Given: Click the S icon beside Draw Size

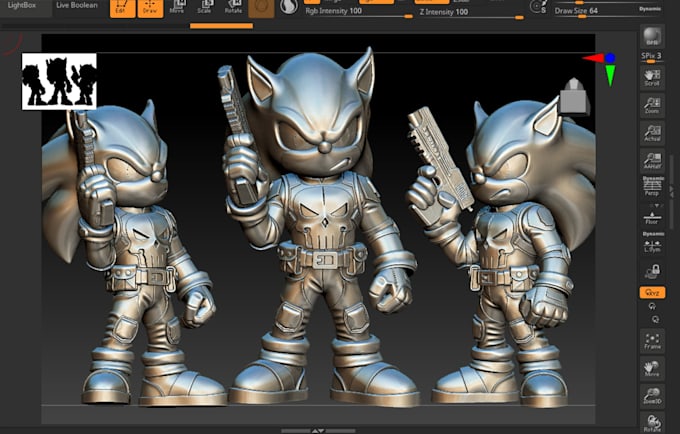Looking at the screenshot, I should tap(538, 7).
